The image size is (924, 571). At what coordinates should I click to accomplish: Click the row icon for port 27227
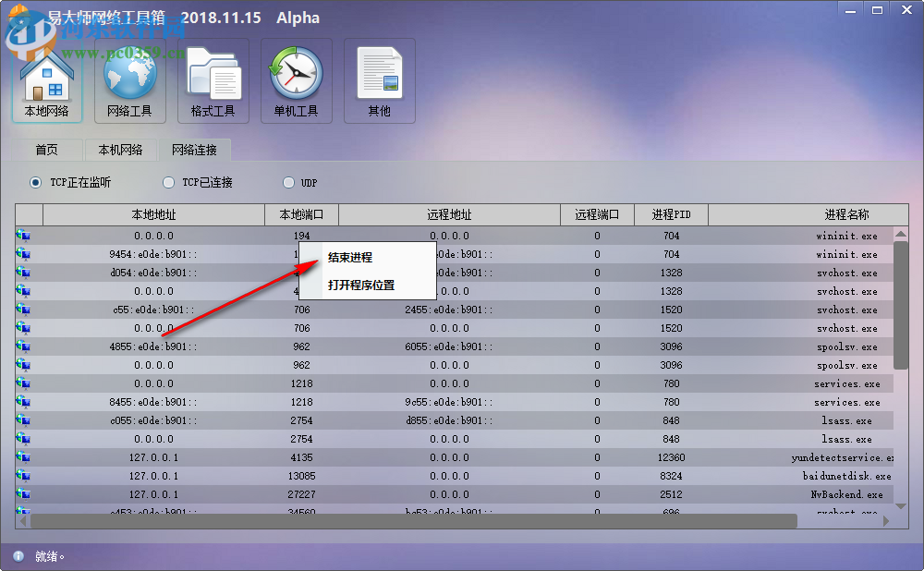pyautogui.click(x=24, y=493)
